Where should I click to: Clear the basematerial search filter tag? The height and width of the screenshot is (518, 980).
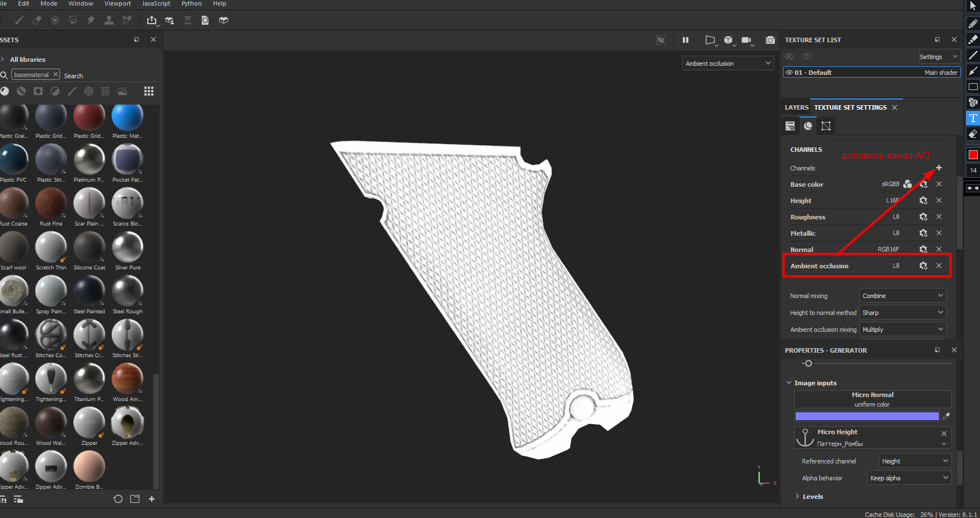[56, 74]
